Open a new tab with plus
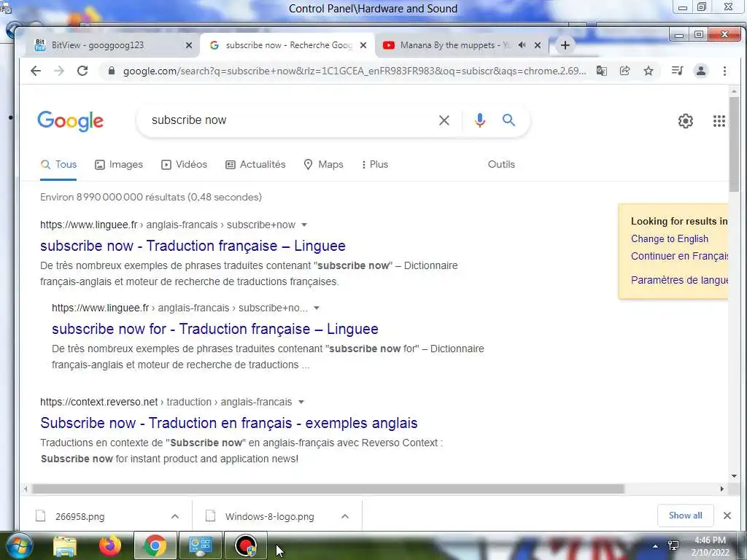The image size is (747, 560). tap(565, 45)
